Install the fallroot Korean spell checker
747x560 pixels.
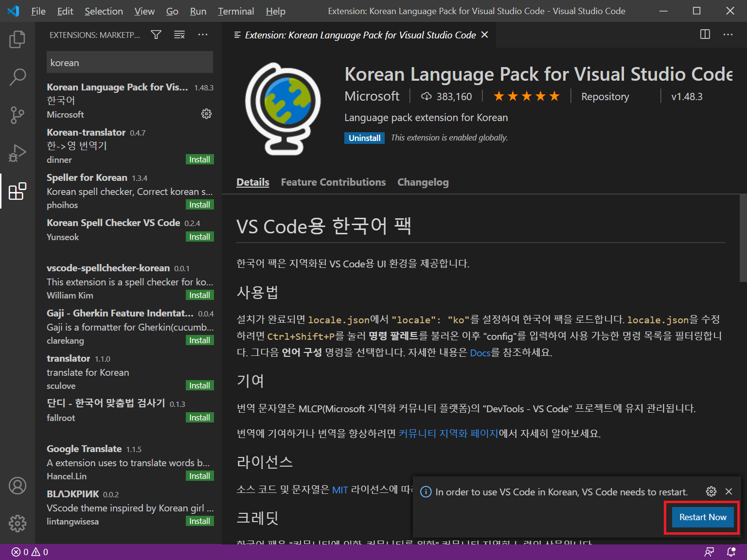pyautogui.click(x=199, y=418)
